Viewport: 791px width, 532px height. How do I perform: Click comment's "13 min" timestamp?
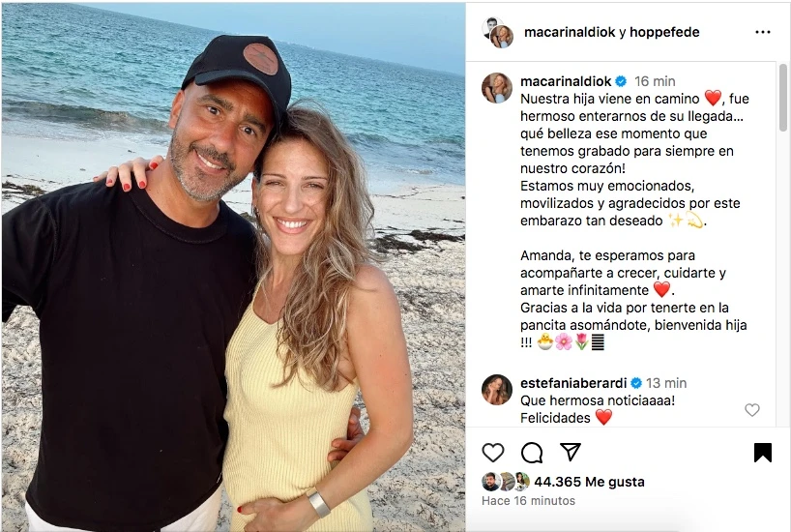coord(666,383)
